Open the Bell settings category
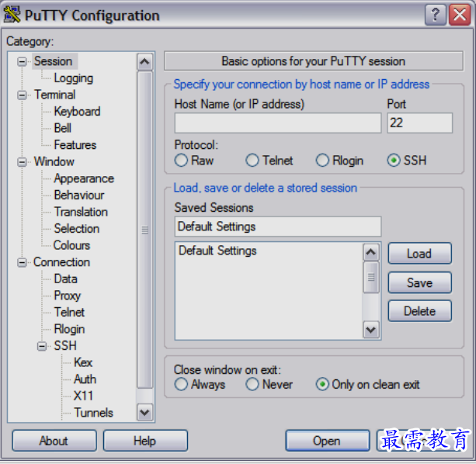The height and width of the screenshot is (464, 476). tap(63, 128)
